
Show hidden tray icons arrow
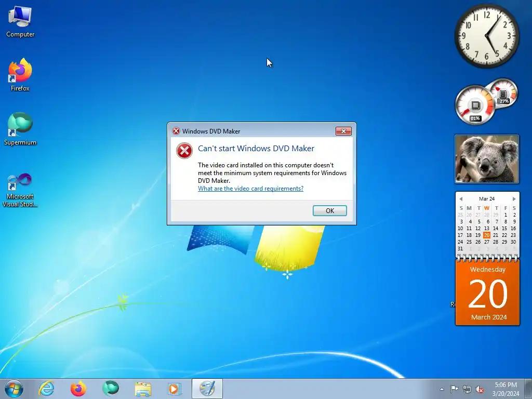click(x=442, y=389)
